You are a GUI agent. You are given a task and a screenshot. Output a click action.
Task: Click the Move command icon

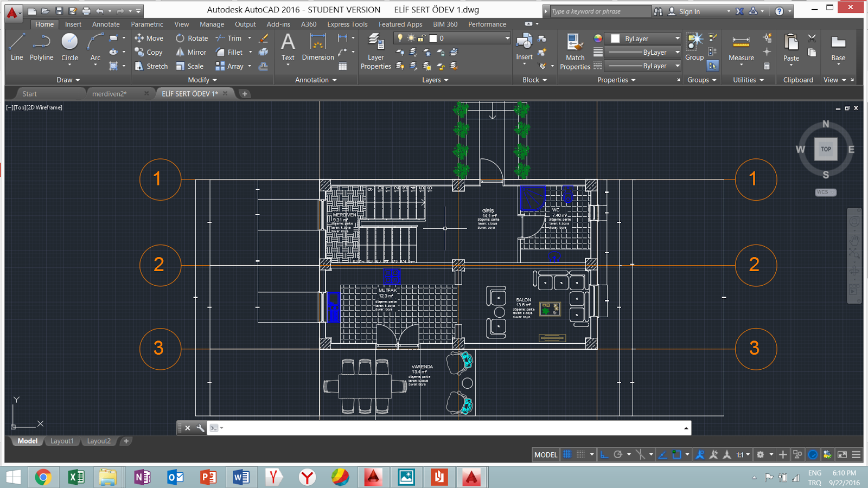pyautogui.click(x=139, y=38)
